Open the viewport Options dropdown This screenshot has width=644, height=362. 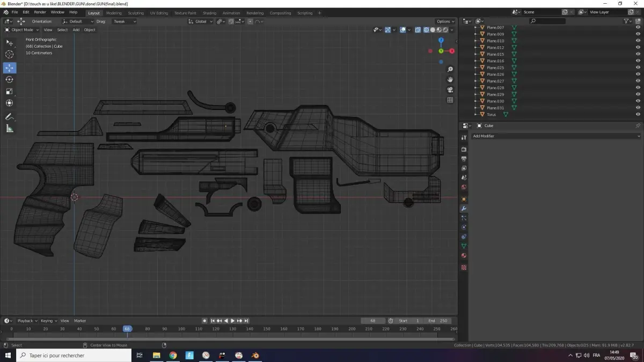pos(445,21)
